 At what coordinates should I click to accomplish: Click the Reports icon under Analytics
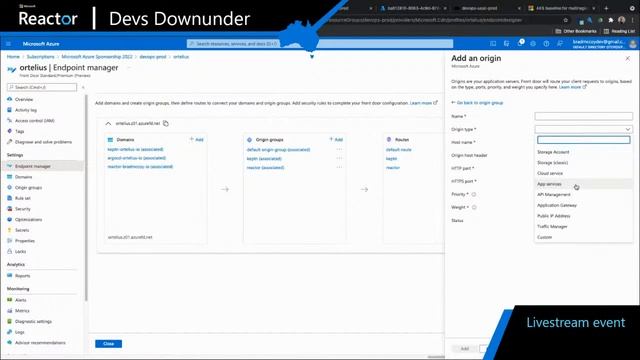9,276
